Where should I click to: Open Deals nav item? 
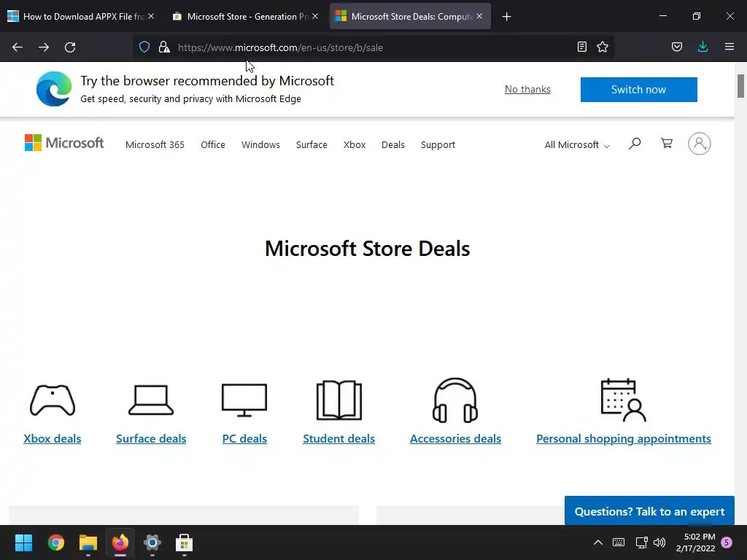click(x=393, y=145)
